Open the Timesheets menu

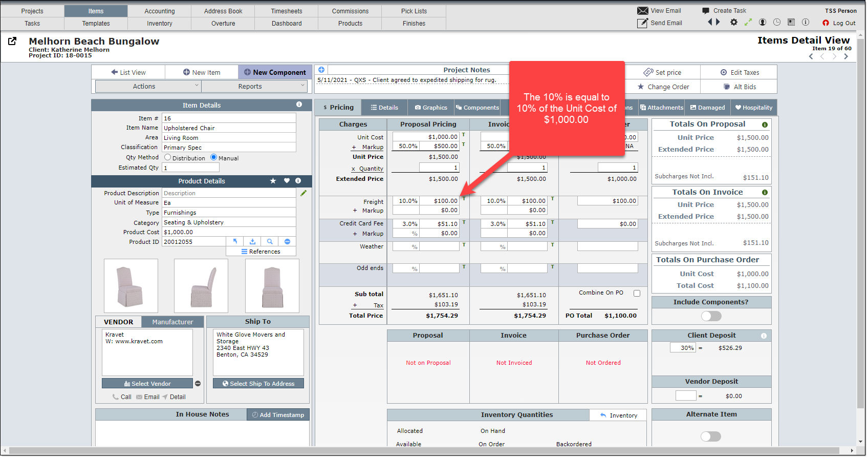[287, 11]
